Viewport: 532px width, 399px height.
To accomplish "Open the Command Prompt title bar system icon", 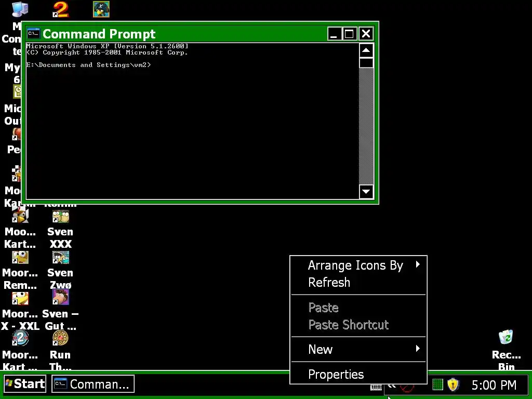I will click(34, 34).
